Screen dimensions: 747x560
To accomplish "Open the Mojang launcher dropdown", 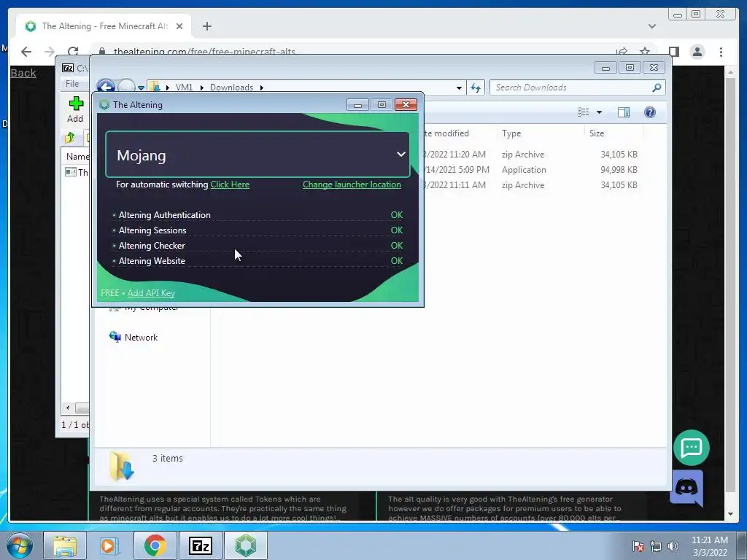I will click(258, 155).
